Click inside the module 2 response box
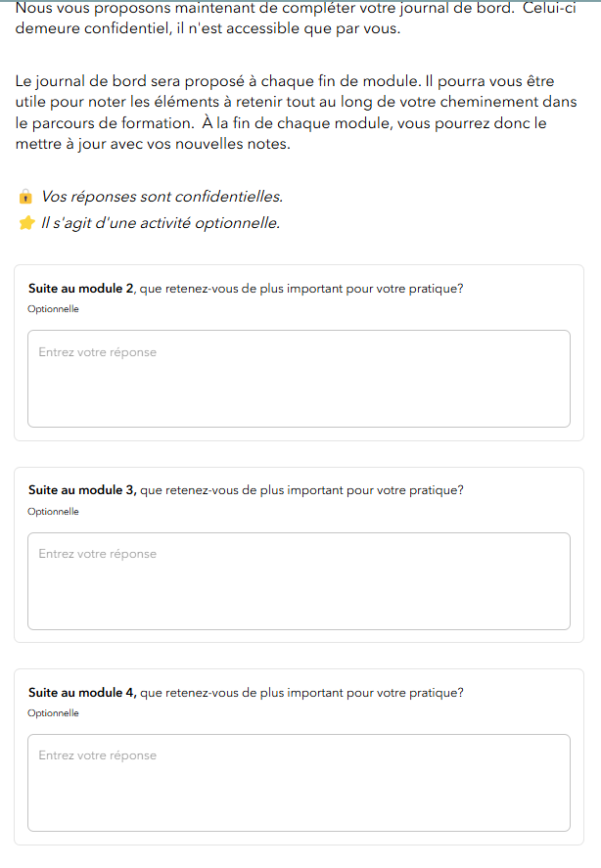The height and width of the screenshot is (868, 601). click(299, 379)
